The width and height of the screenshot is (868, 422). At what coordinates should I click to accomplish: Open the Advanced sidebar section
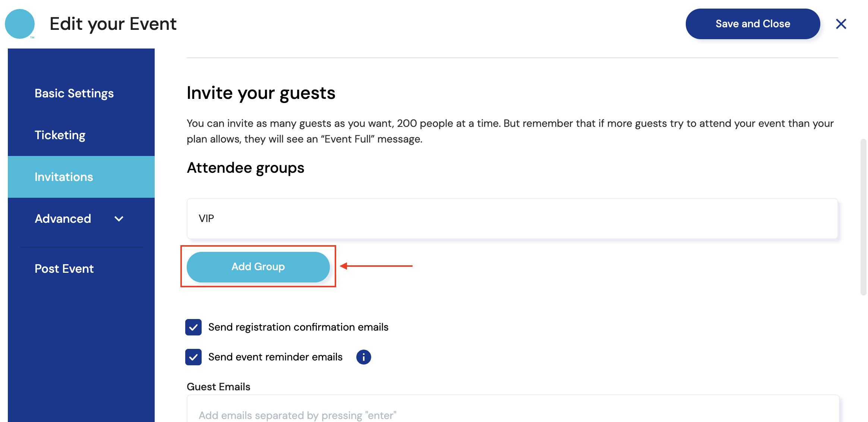(63, 219)
